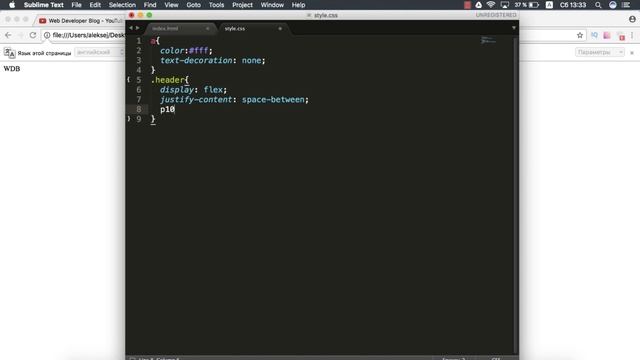640x360 pixels.
Task: Click the battery status icon
Action: [x=534, y=5]
